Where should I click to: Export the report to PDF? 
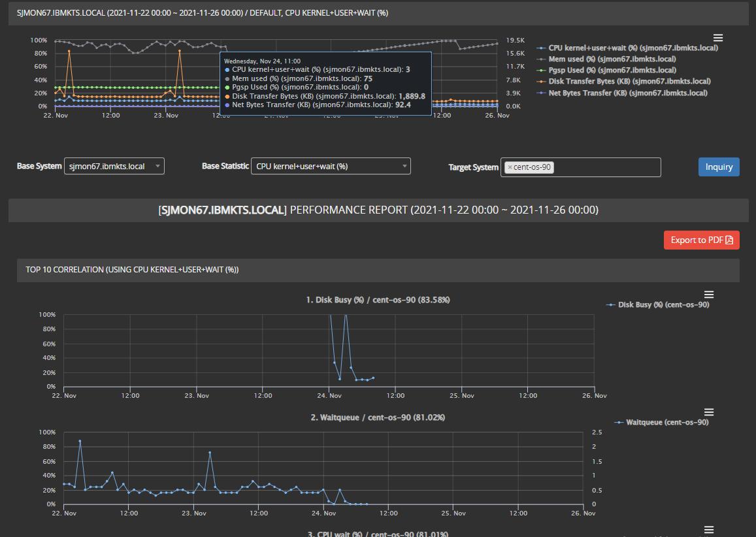click(x=701, y=240)
